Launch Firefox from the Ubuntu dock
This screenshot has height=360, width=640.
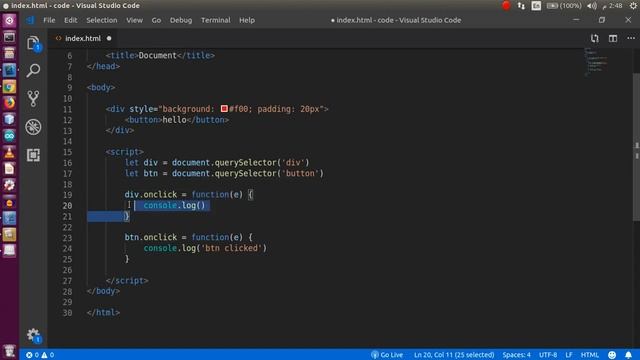click(x=9, y=103)
